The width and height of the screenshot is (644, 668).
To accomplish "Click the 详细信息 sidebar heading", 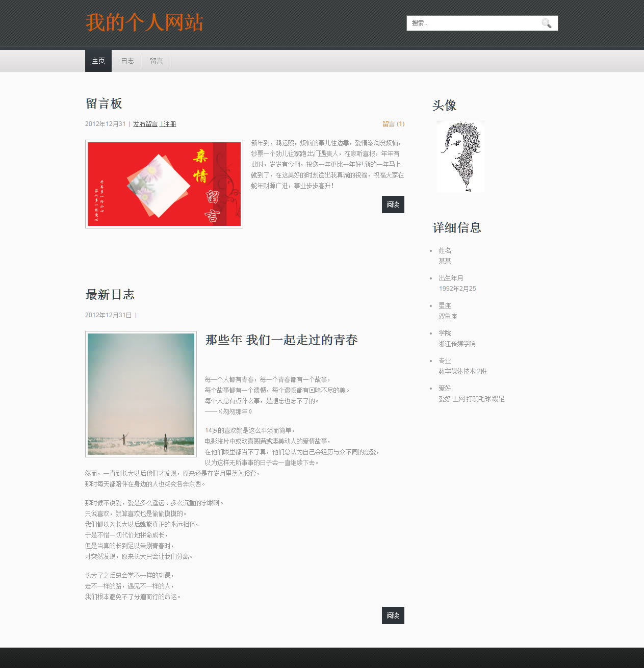I will (457, 228).
